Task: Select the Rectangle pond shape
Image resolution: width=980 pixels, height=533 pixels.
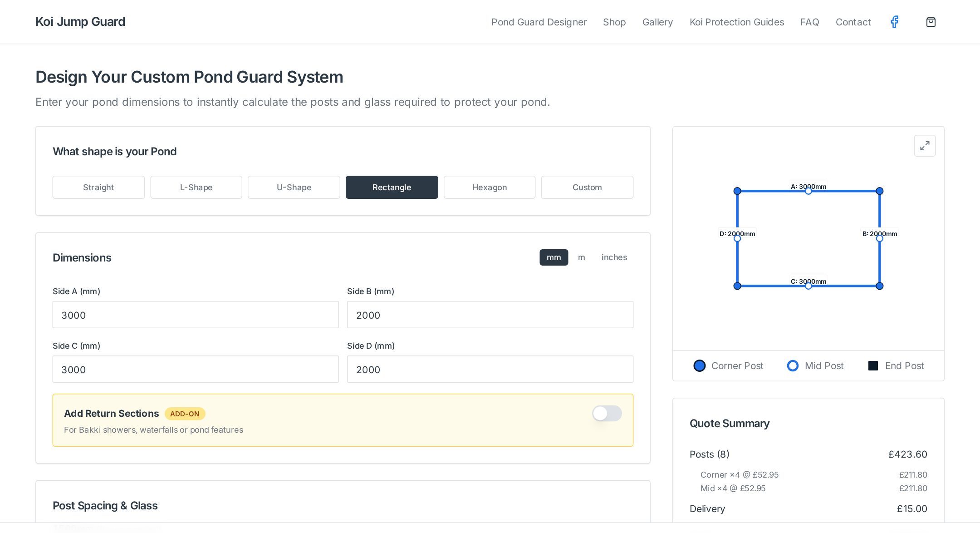Action: [392, 187]
